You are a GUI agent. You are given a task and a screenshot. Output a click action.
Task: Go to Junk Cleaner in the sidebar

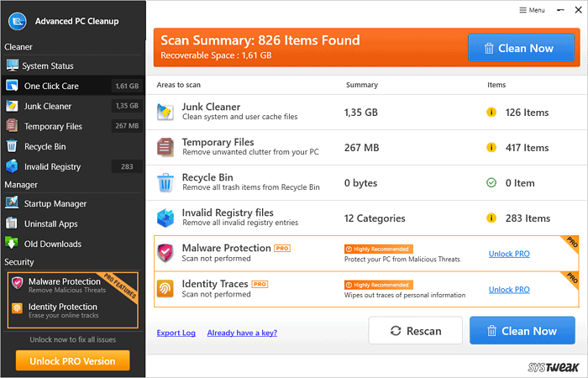[x=47, y=106]
